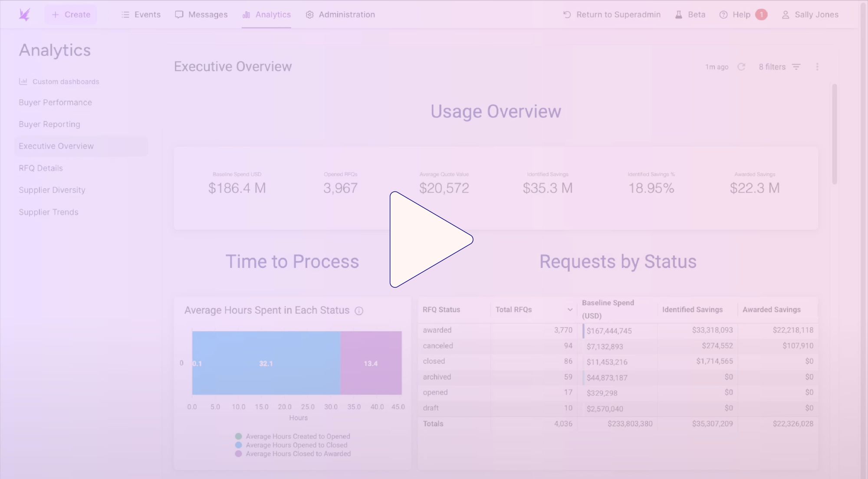868x479 pixels.
Task: Open the dashboard three-dot overflow menu
Action: [x=817, y=67]
